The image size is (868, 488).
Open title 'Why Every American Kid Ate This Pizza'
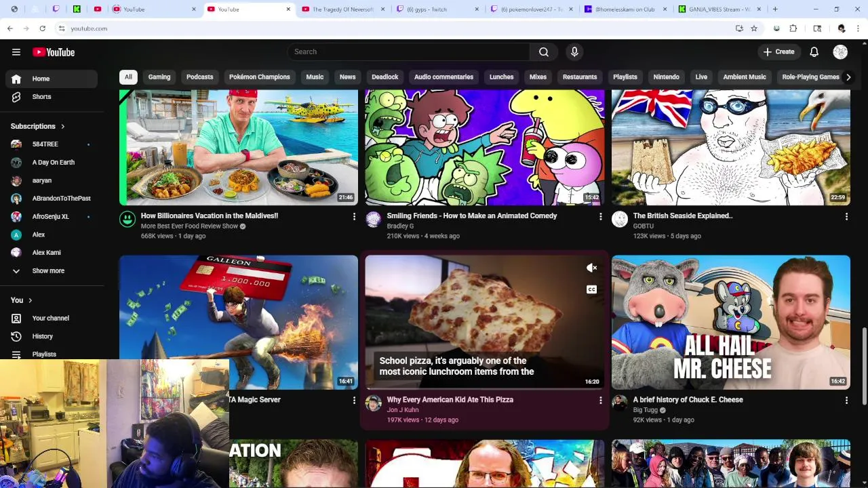pyautogui.click(x=450, y=400)
